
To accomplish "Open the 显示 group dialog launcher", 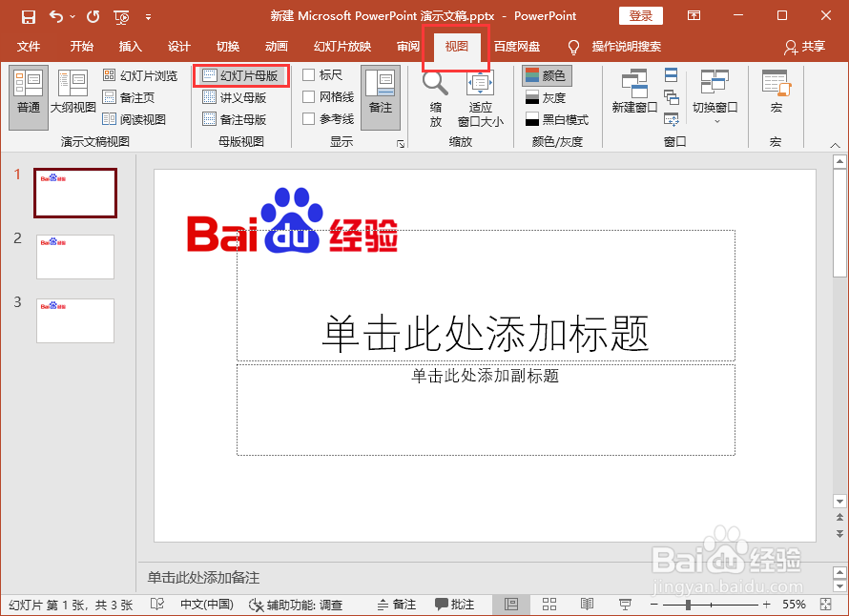I will coord(400,143).
